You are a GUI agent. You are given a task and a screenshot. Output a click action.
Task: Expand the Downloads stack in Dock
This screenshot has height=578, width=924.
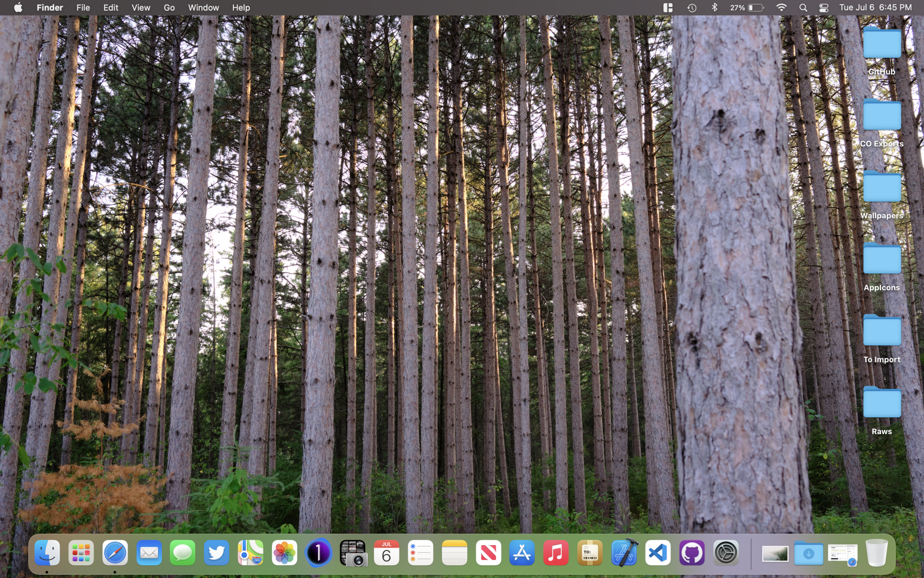808,553
